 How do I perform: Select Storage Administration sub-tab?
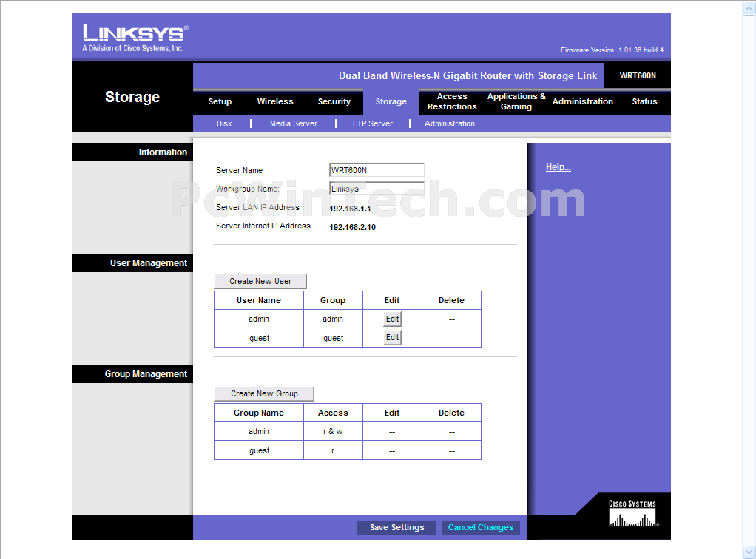(450, 123)
